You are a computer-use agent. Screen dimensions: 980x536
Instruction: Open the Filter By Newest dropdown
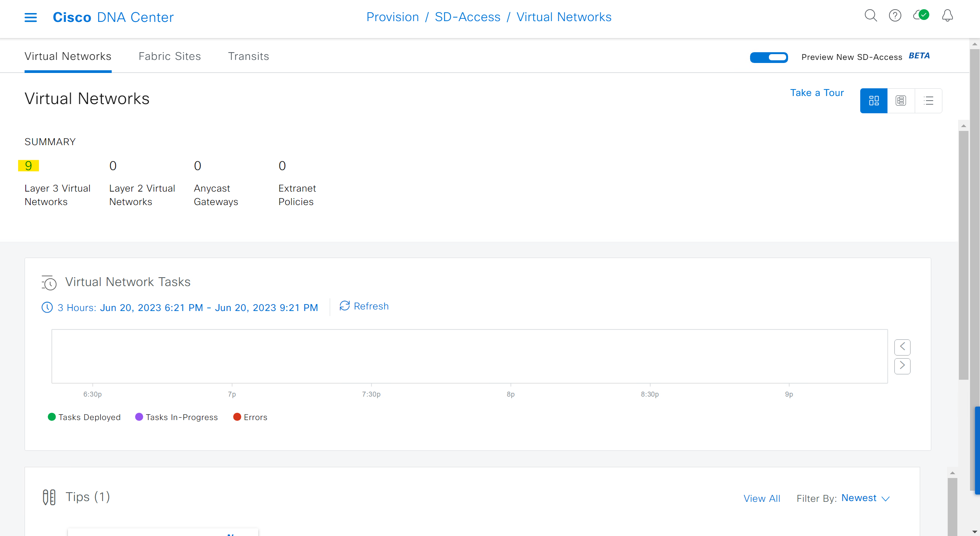click(865, 498)
